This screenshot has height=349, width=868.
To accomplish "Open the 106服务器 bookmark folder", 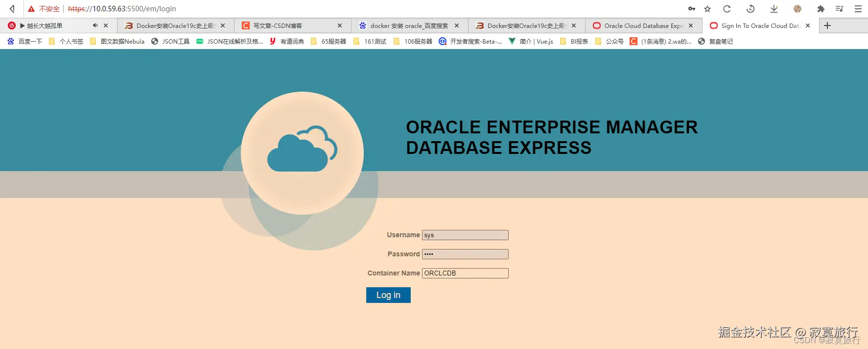I will 413,42.
